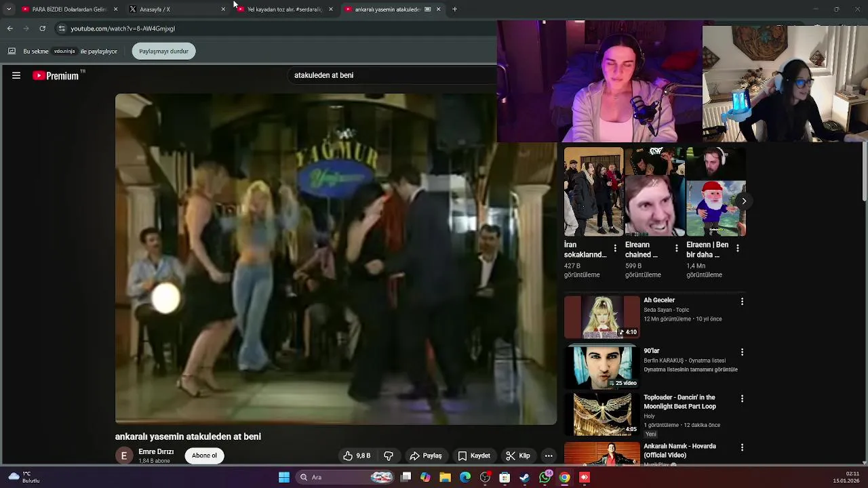The height and width of the screenshot is (488, 868).
Task: Open Emre Dırızı channel avatar
Action: click(124, 455)
